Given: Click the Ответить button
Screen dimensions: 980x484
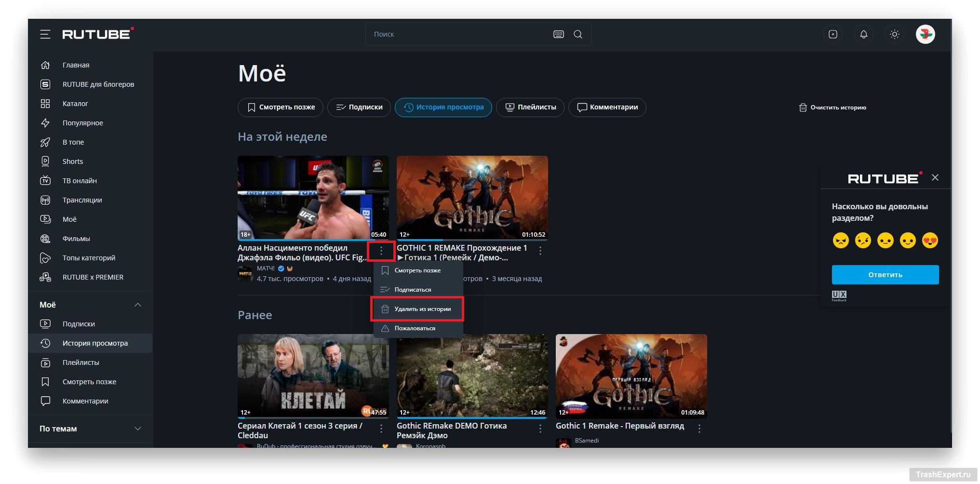Looking at the screenshot, I should pos(885,275).
